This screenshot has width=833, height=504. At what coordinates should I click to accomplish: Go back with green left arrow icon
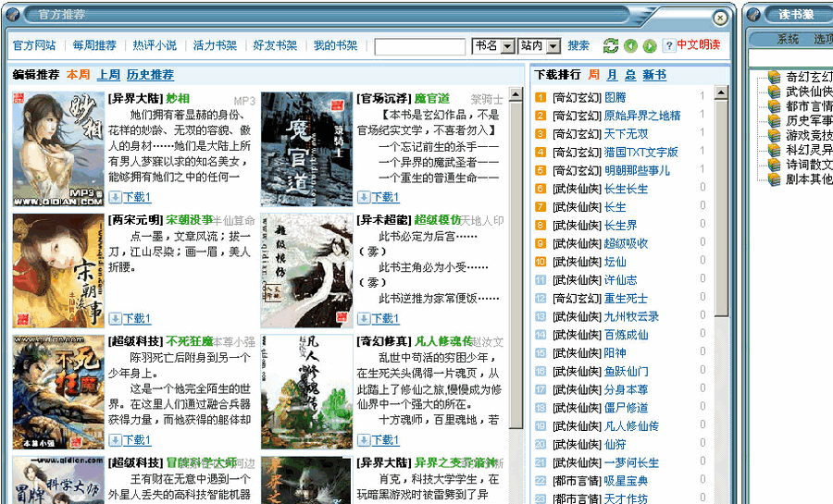pyautogui.click(x=630, y=46)
